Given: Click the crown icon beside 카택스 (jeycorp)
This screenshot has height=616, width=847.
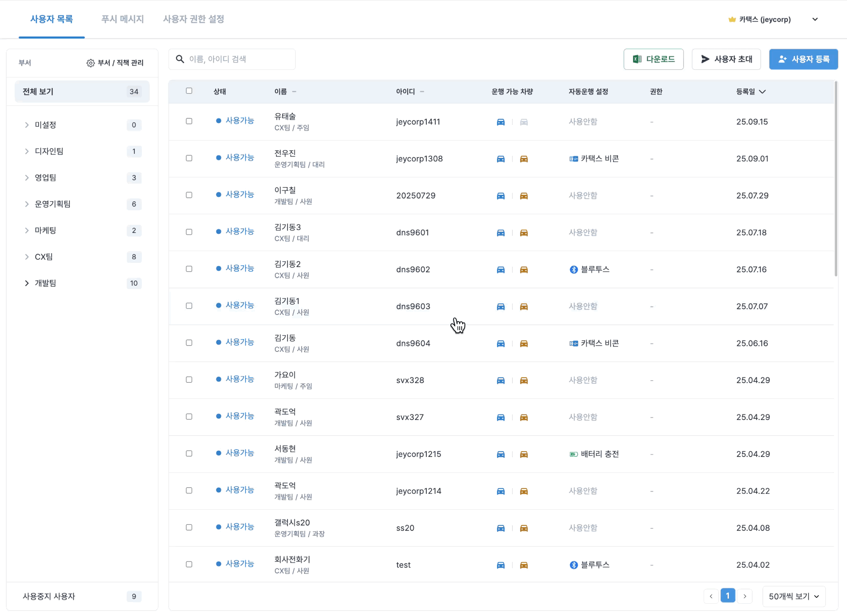Looking at the screenshot, I should click(732, 19).
